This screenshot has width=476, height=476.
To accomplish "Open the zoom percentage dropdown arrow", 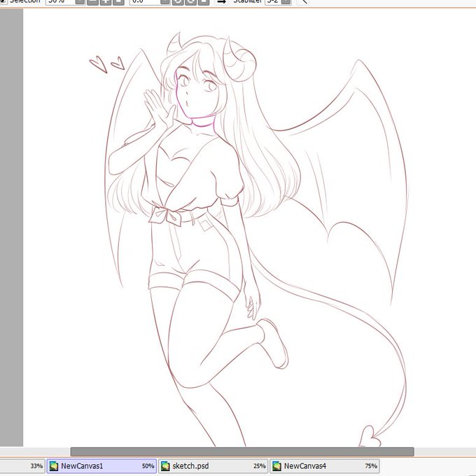I will coord(80,2).
